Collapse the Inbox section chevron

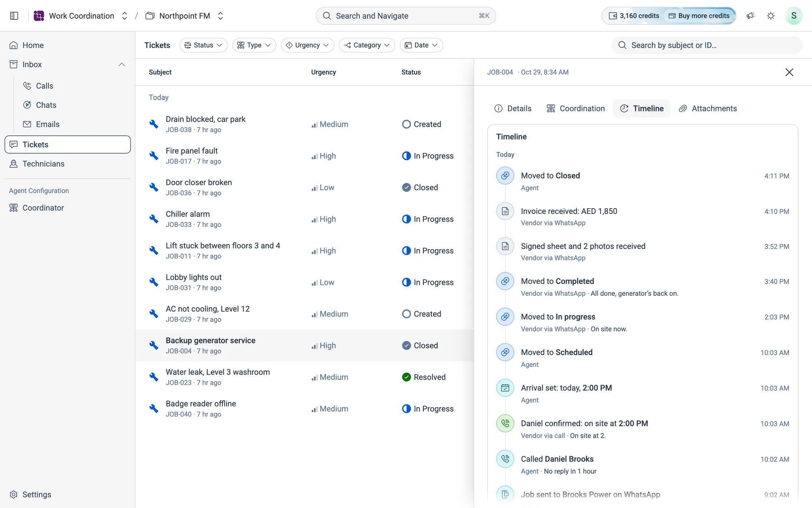(x=122, y=64)
